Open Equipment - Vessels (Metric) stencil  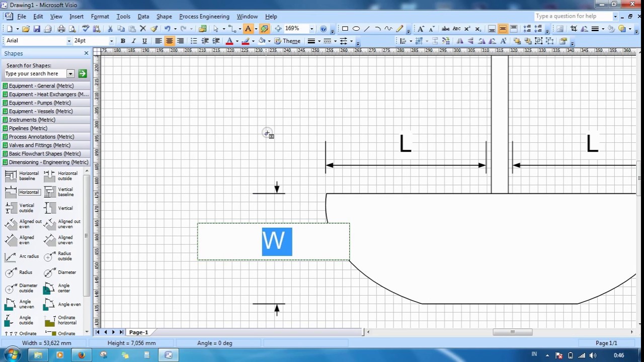(x=41, y=111)
